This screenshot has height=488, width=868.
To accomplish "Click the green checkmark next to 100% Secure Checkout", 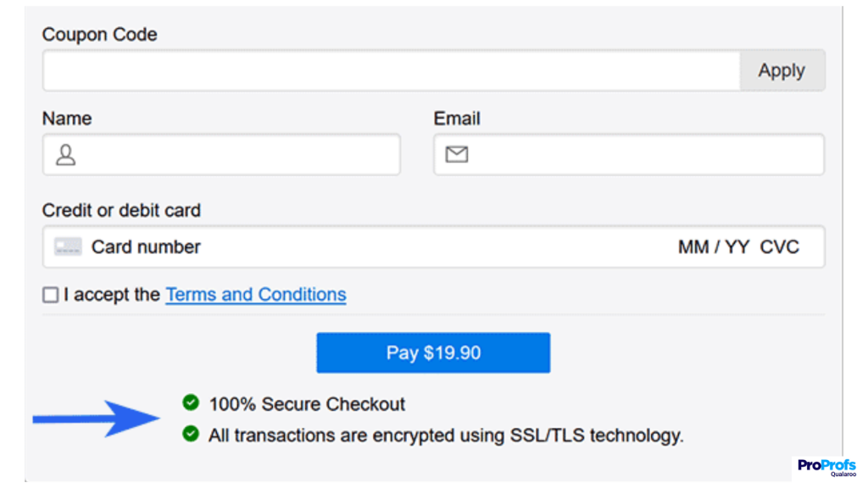I will pyautogui.click(x=191, y=403).
